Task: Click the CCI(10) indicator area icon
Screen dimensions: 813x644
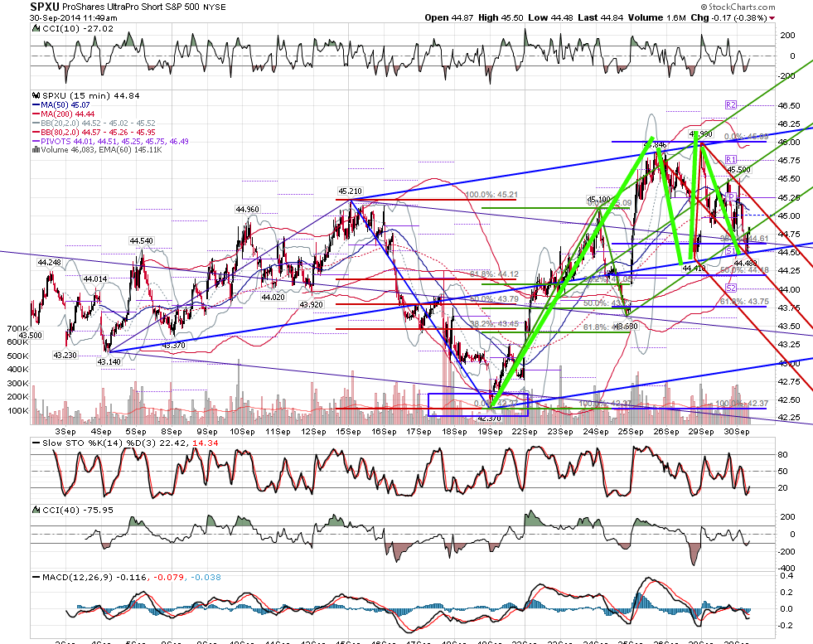Action: (x=36, y=29)
